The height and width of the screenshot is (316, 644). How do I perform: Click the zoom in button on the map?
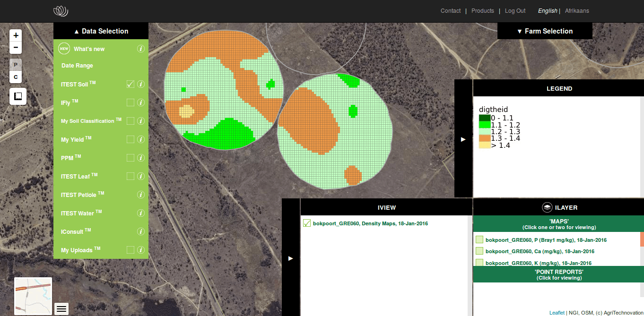(16, 35)
